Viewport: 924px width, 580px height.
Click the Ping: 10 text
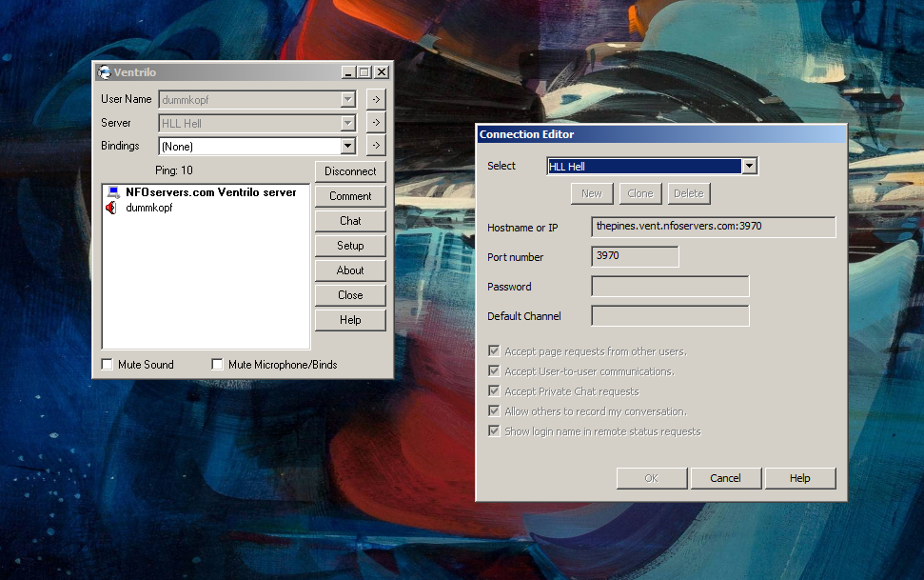tap(174, 170)
